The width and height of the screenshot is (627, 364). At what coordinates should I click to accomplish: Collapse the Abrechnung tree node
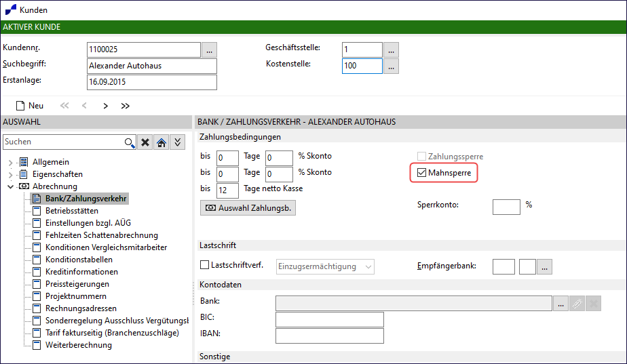pyautogui.click(x=10, y=186)
